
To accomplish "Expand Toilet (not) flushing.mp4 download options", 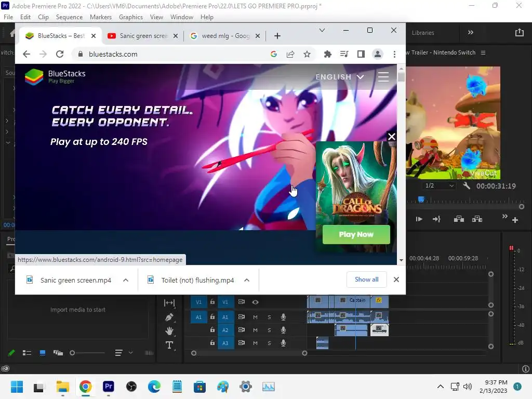I will point(247,280).
